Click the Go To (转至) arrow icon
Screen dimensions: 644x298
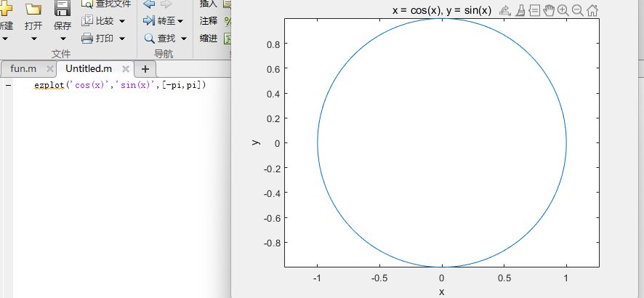tap(149, 20)
